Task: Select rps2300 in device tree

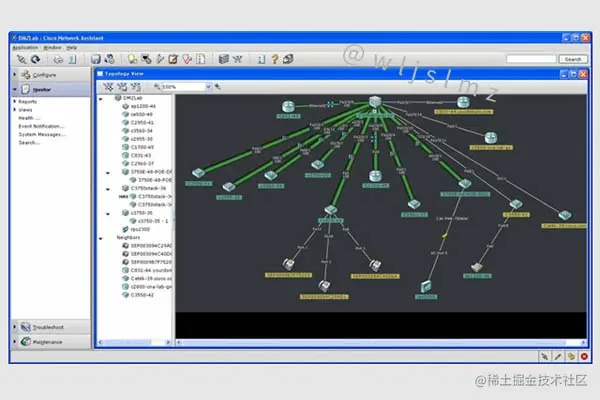Action: tap(140, 229)
